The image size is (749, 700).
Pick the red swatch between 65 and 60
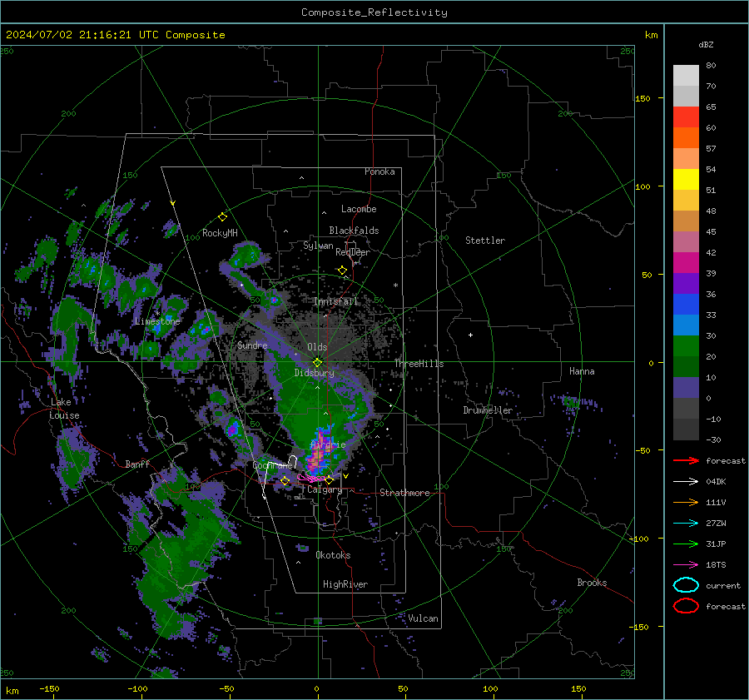(686, 117)
